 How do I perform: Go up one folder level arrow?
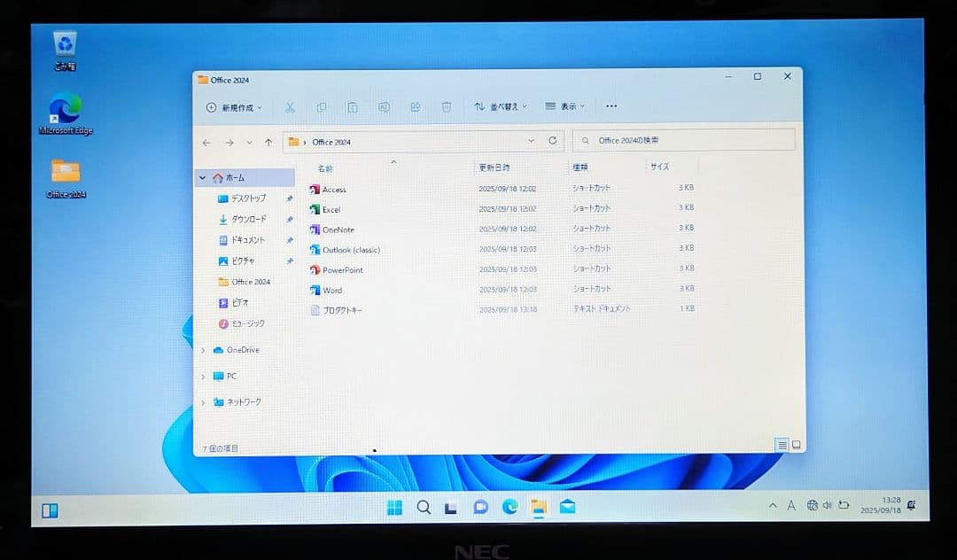click(268, 143)
